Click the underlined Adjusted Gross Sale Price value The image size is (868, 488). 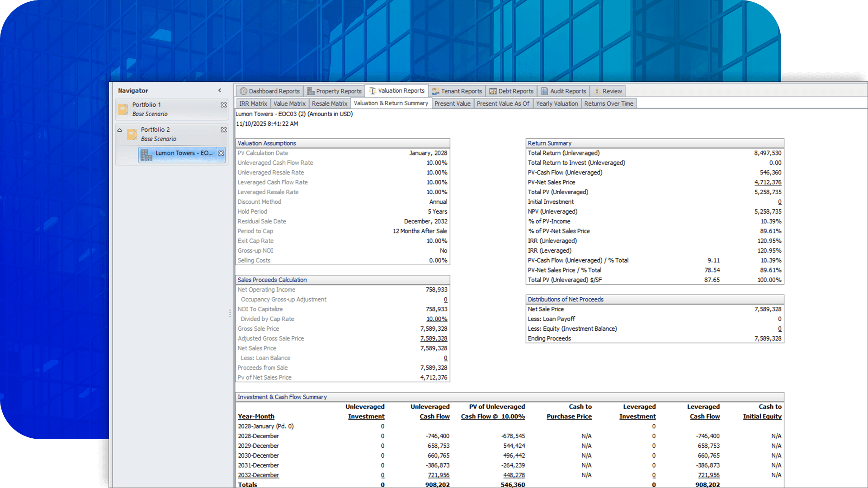[433, 338]
